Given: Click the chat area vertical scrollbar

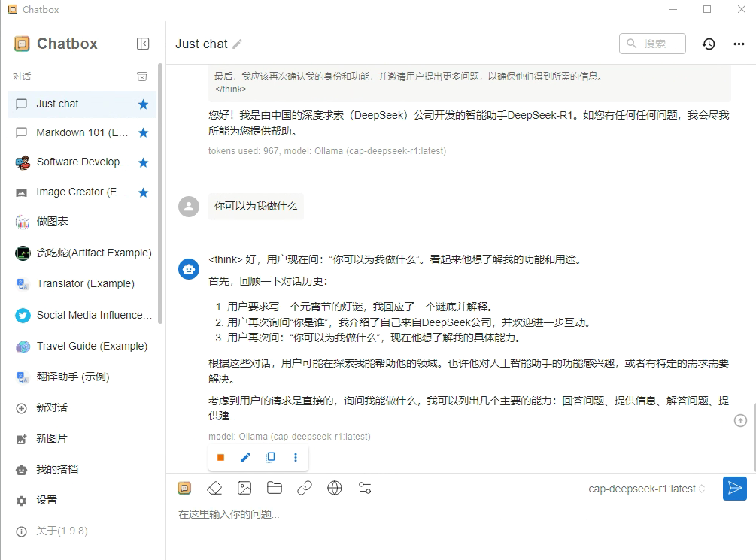Looking at the screenshot, I should 754,438.
